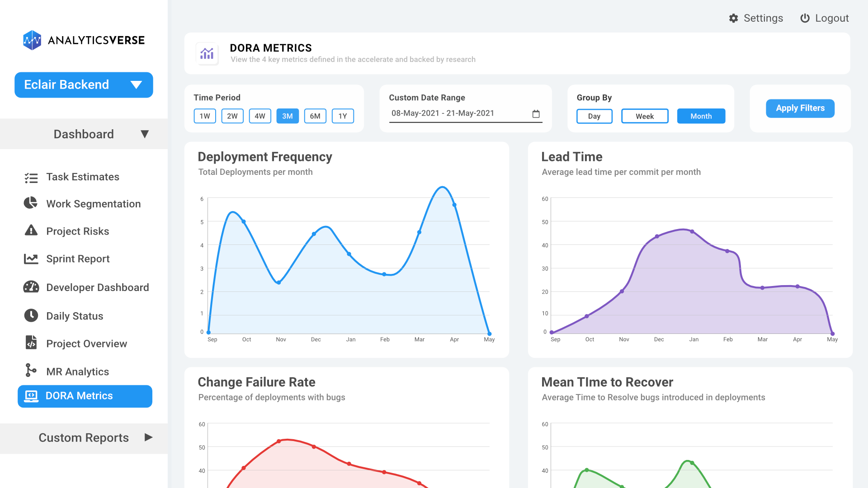Open MR Analytics via the branch icon
Image resolution: width=868 pixels, height=488 pixels.
pyautogui.click(x=30, y=371)
